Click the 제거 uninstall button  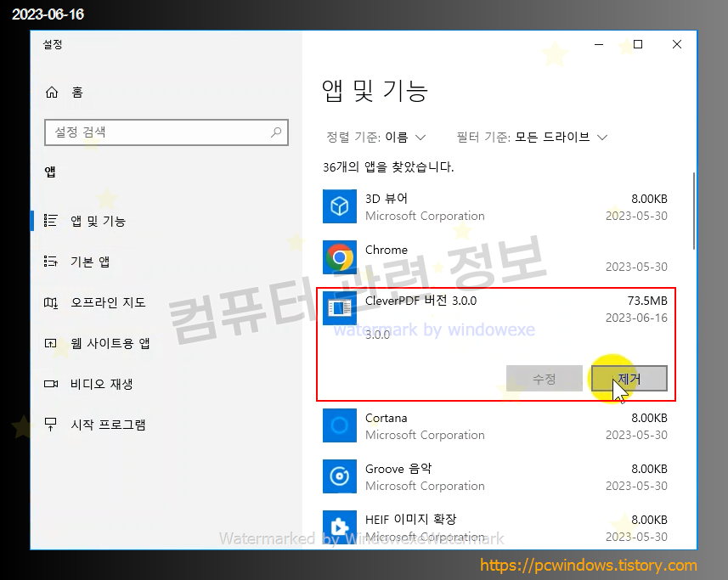pos(629,379)
